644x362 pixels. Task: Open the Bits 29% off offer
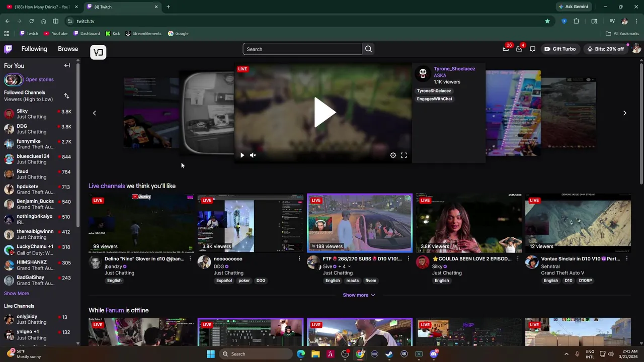(605, 49)
